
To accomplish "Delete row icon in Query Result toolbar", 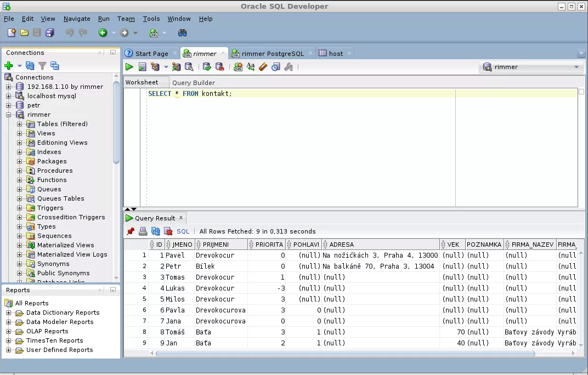I will click(x=168, y=231).
